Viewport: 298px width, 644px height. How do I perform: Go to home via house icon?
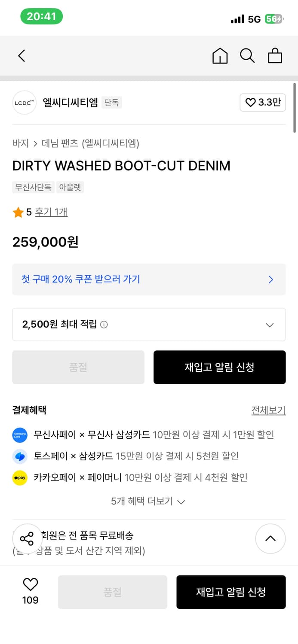pyautogui.click(x=220, y=56)
